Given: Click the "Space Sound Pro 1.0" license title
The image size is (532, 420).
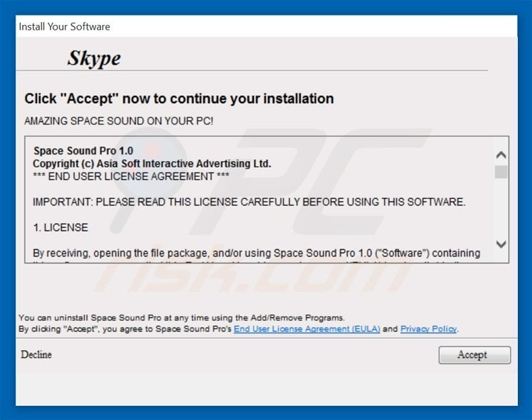Looking at the screenshot, I should tap(83, 151).
